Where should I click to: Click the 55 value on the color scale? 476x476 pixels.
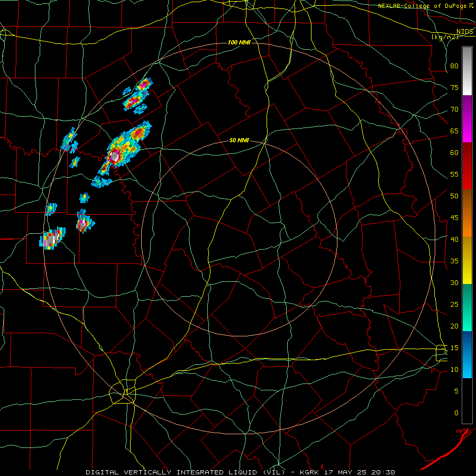coord(454,175)
